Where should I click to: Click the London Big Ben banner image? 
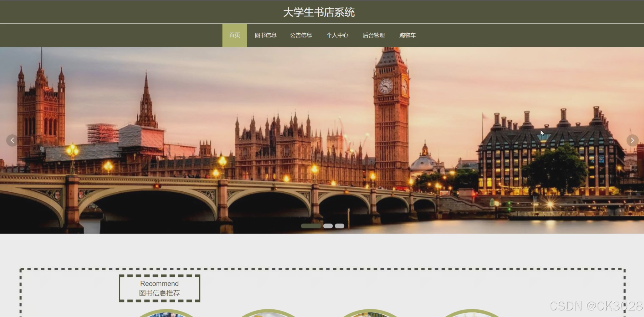(x=322, y=140)
